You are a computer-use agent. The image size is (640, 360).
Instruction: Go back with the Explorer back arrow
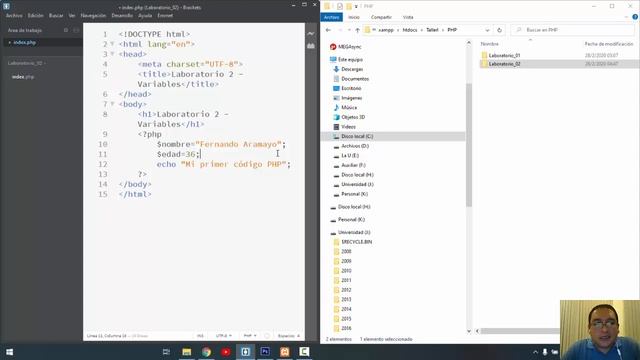(328, 30)
